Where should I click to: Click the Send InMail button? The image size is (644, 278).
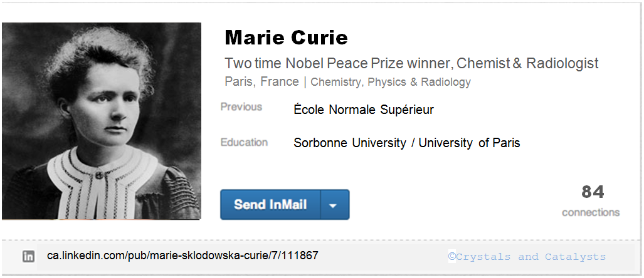coord(270,205)
